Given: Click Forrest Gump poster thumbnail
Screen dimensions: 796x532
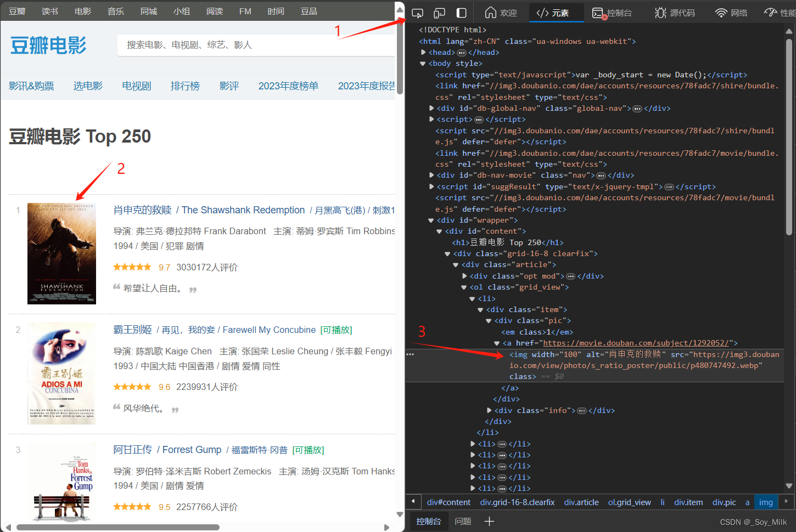Looking at the screenshot, I should point(61,482).
